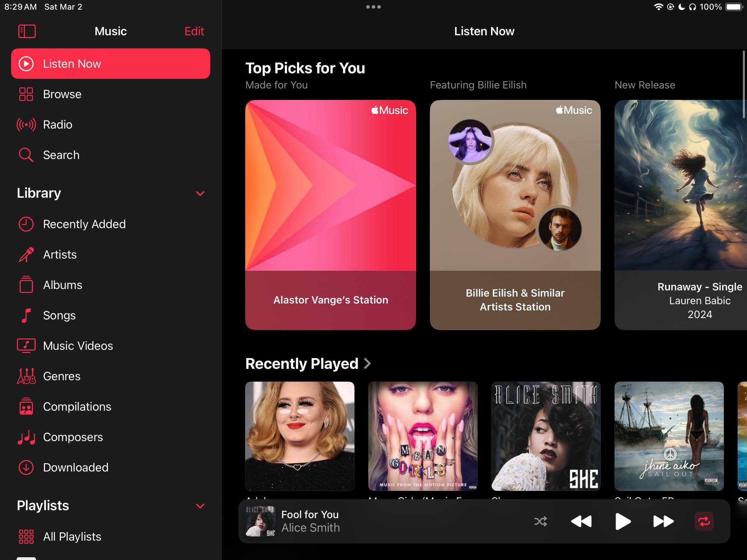Open Alastor Vange's Station card

pos(330,214)
